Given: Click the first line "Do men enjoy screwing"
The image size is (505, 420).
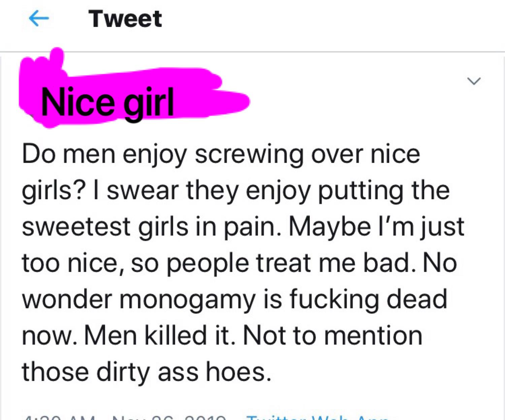Looking at the screenshot, I should pos(162,155).
